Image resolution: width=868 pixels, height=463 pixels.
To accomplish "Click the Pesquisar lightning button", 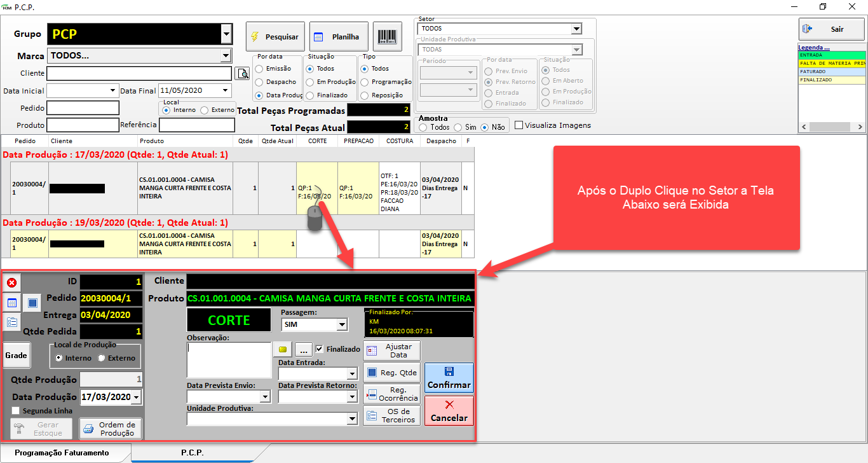I will tap(276, 37).
